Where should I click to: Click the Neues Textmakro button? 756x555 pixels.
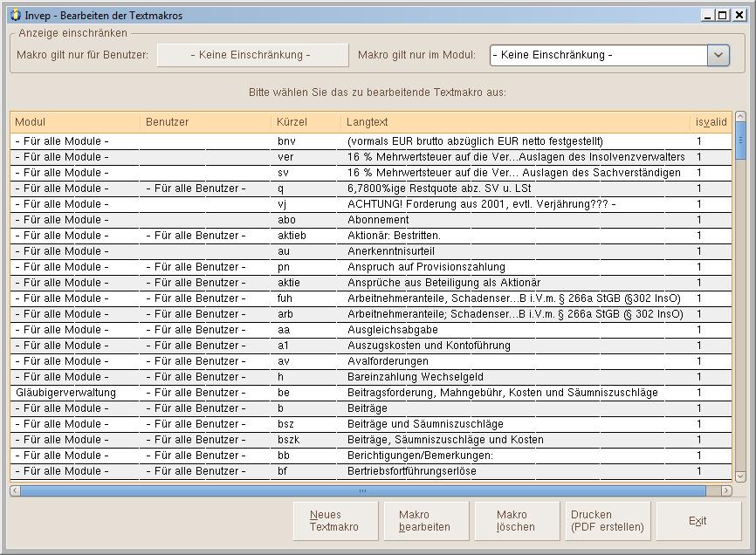tap(335, 521)
